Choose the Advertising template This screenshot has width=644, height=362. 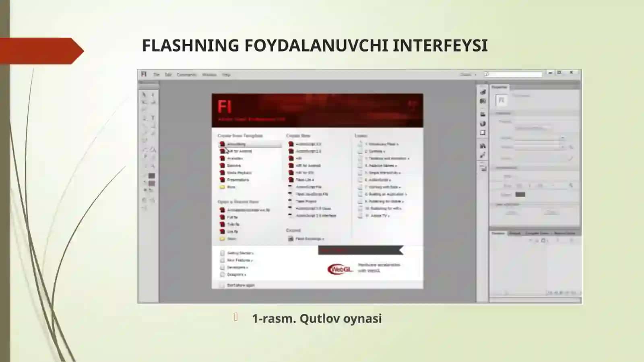(x=250, y=144)
